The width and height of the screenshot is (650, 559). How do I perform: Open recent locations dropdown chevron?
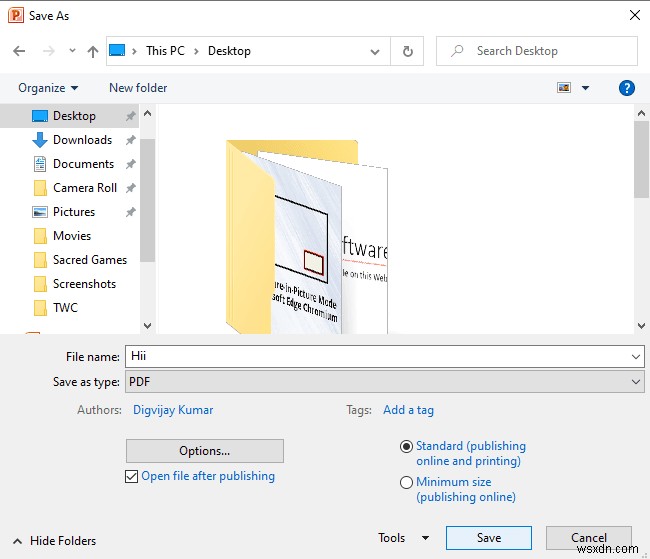[72, 51]
